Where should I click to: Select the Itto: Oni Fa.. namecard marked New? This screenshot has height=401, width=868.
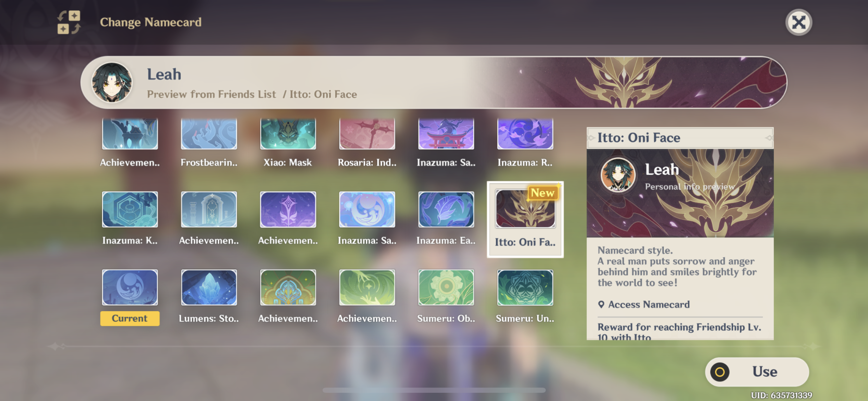525,219
